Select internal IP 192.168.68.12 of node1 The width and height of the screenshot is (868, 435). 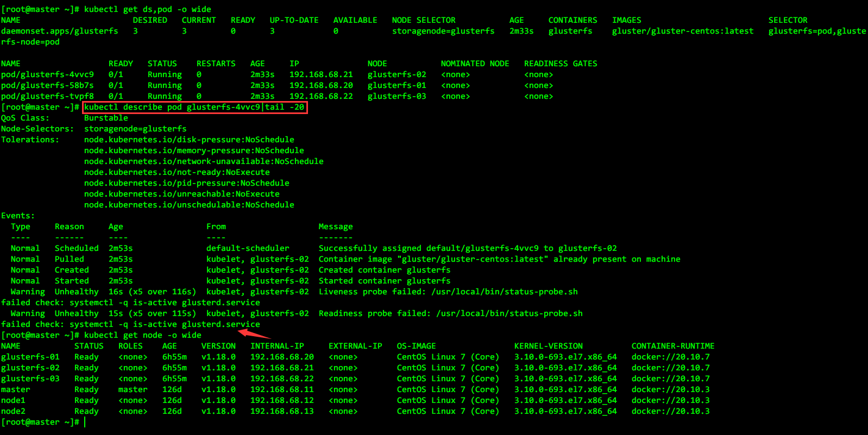point(282,400)
